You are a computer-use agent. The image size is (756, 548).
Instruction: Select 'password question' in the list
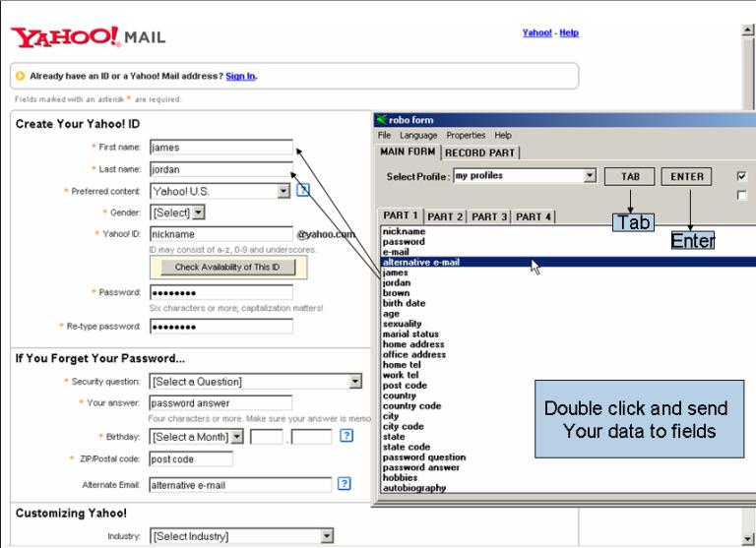pos(424,457)
